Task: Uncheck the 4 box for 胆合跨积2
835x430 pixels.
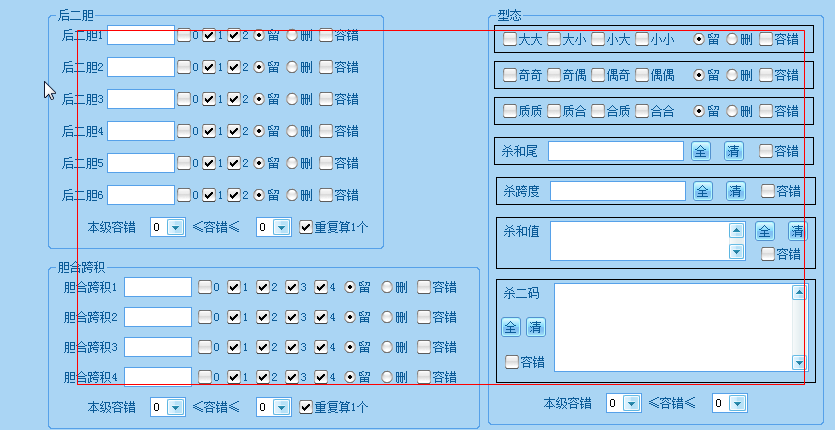Action: pyautogui.click(x=321, y=318)
